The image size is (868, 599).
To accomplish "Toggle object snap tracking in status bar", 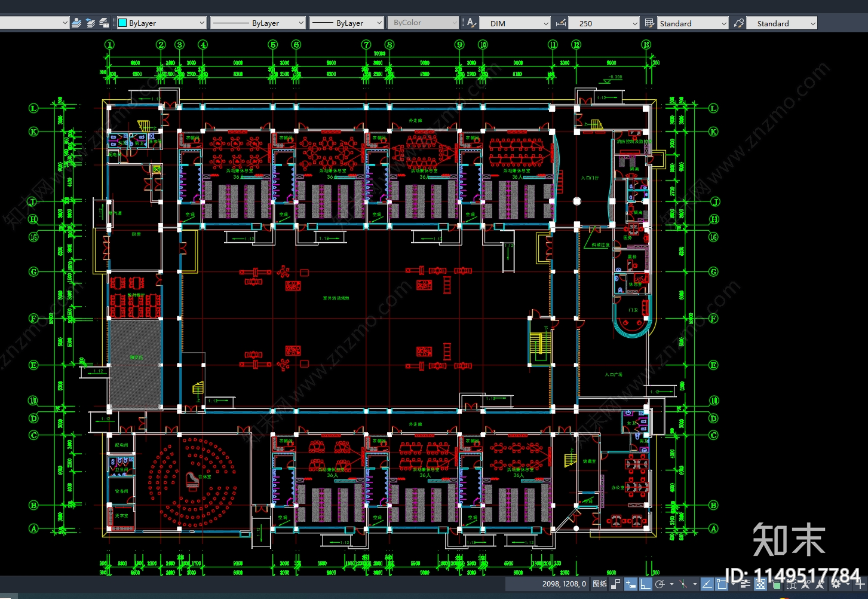I will click(707, 584).
